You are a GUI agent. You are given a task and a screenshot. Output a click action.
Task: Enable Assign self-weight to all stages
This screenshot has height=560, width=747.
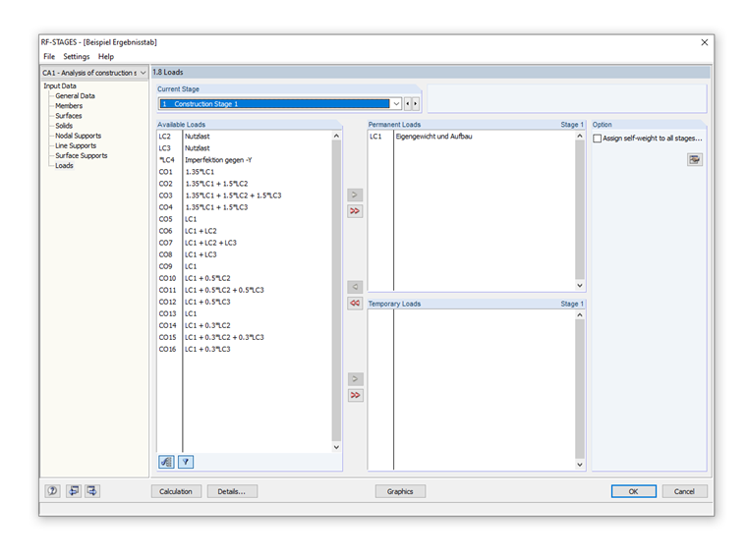[597, 139]
